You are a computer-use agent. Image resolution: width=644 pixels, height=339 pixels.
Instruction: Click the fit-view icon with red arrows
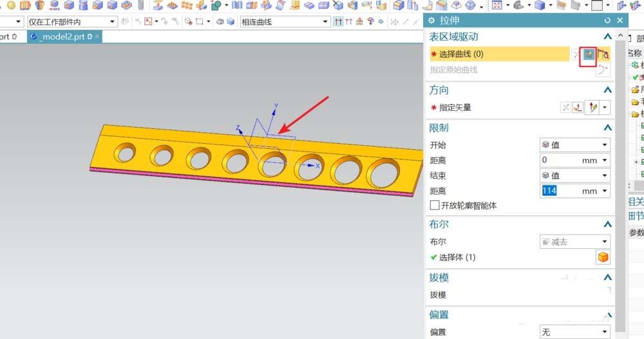tap(497, 5)
